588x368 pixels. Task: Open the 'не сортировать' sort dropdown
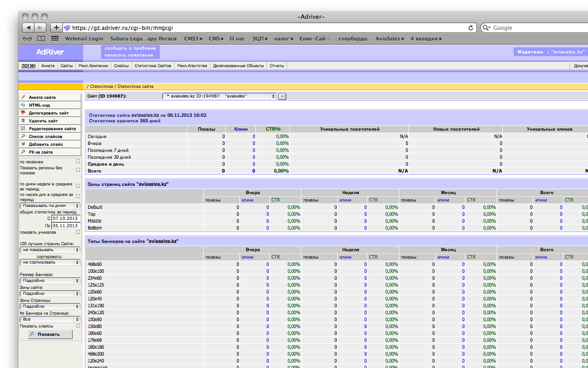50,262
